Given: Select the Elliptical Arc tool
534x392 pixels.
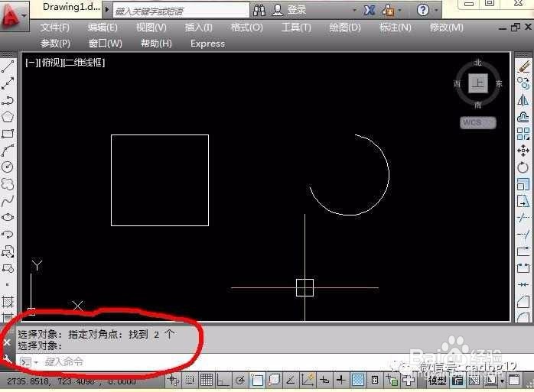Looking at the screenshot, I should tap(8, 234).
